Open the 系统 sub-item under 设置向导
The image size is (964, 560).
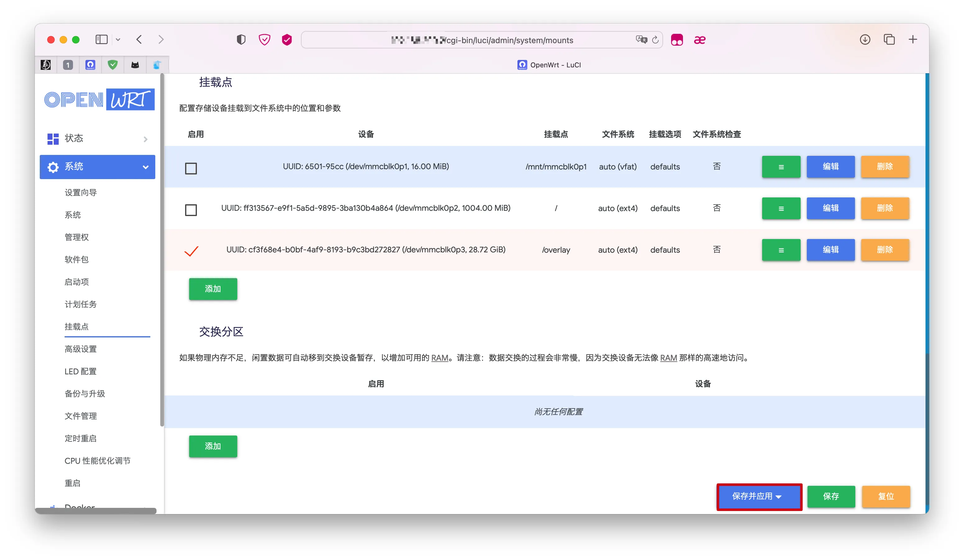[x=72, y=215]
